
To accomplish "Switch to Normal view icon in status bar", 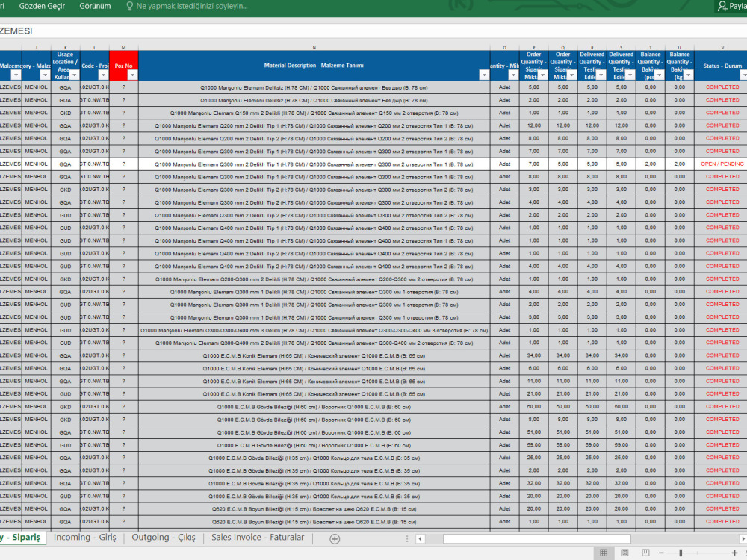I will (604, 553).
